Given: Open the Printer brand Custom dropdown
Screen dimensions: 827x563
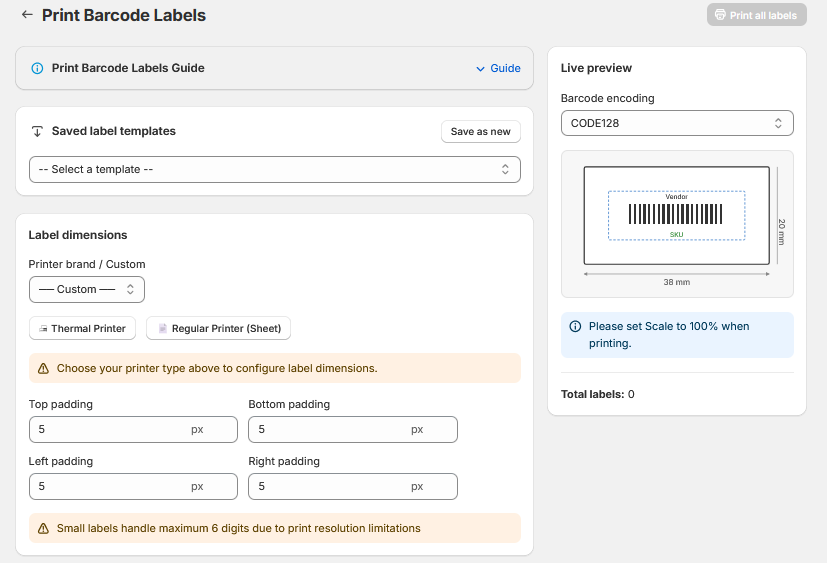Looking at the screenshot, I should pos(87,289).
